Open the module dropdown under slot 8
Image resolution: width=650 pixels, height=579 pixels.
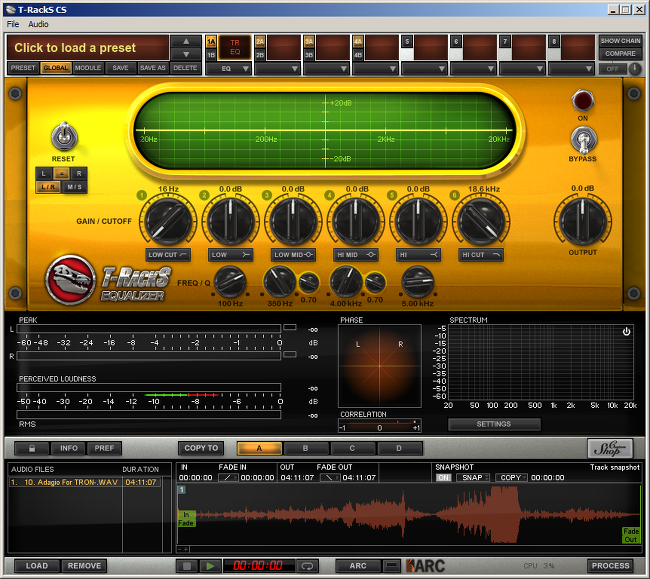[x=571, y=68]
